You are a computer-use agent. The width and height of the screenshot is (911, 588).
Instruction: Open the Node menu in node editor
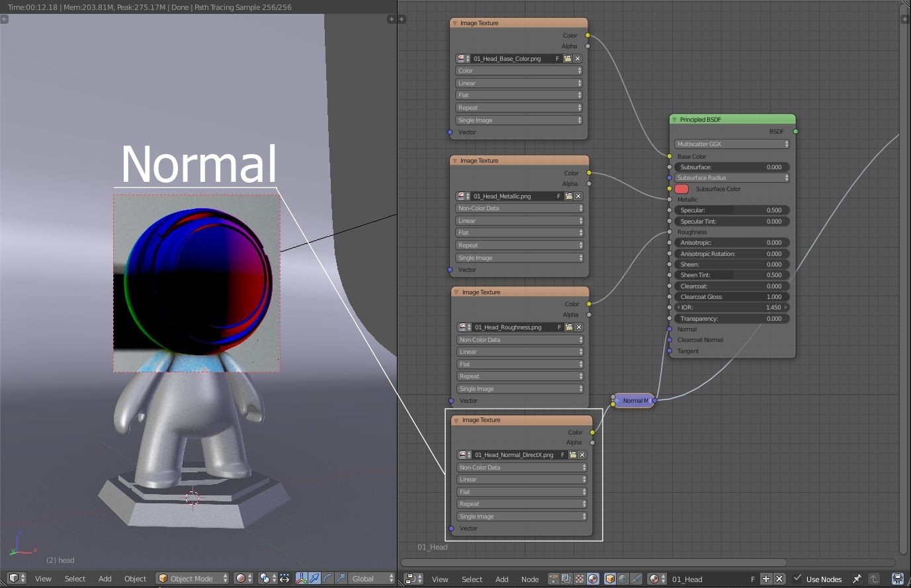pyautogui.click(x=529, y=579)
